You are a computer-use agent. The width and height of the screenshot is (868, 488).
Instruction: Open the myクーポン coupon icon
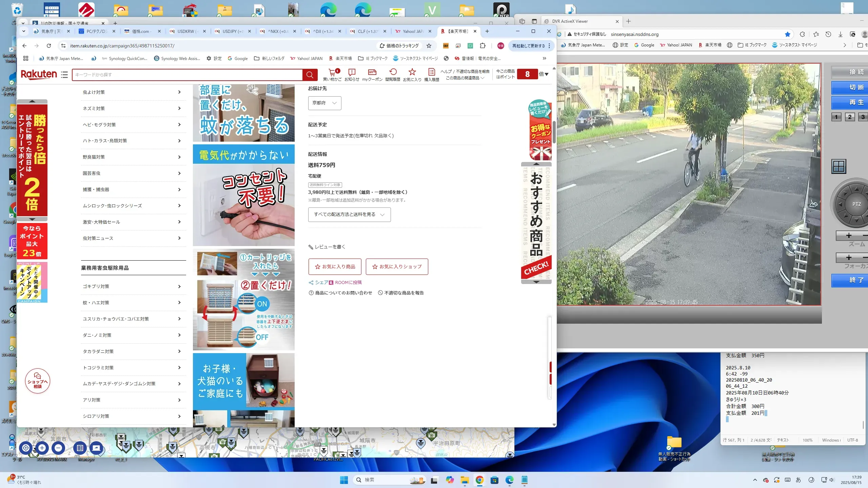(x=372, y=72)
